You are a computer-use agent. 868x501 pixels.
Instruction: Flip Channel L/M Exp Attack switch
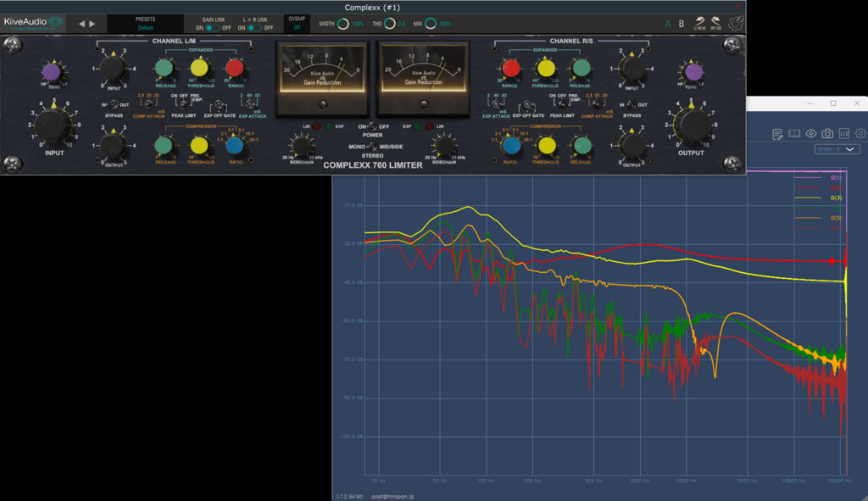coord(250,104)
